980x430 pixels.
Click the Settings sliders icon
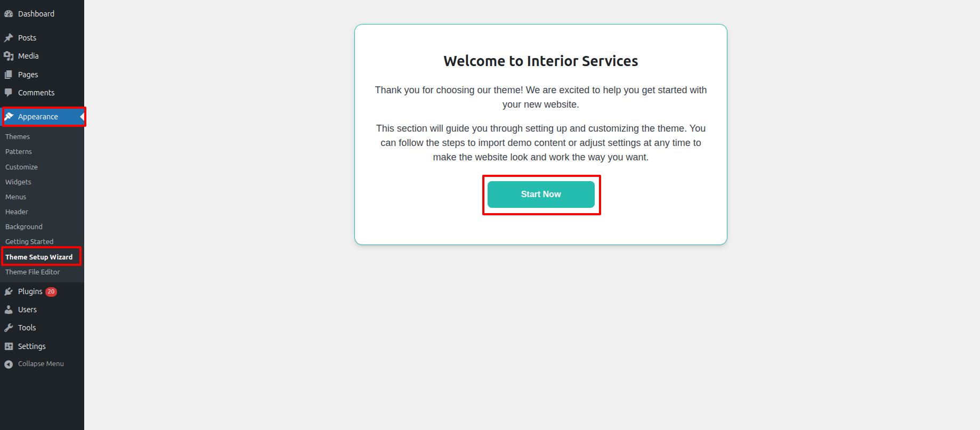click(9, 346)
